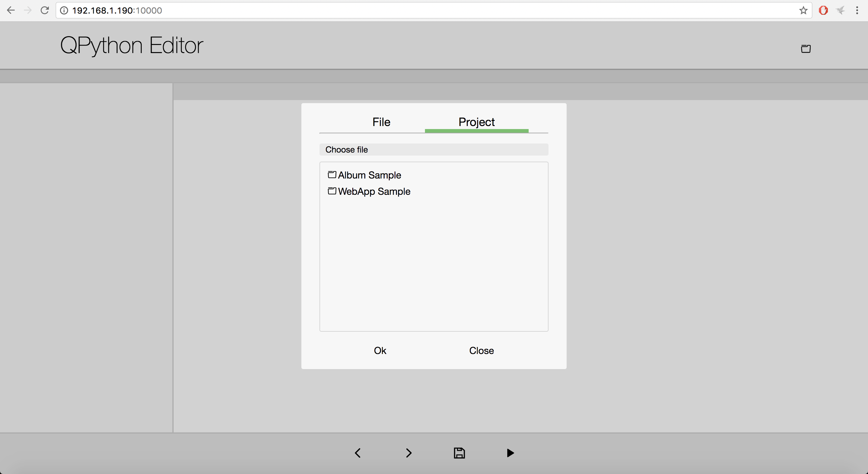Switch to the File tab
The width and height of the screenshot is (868, 474).
[381, 122]
